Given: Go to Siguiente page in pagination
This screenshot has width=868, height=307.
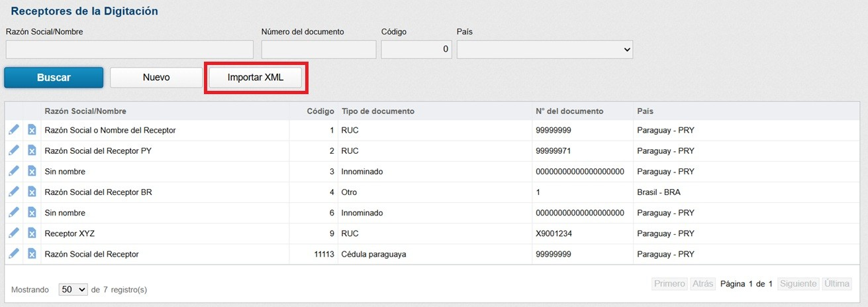Looking at the screenshot, I should point(798,284).
